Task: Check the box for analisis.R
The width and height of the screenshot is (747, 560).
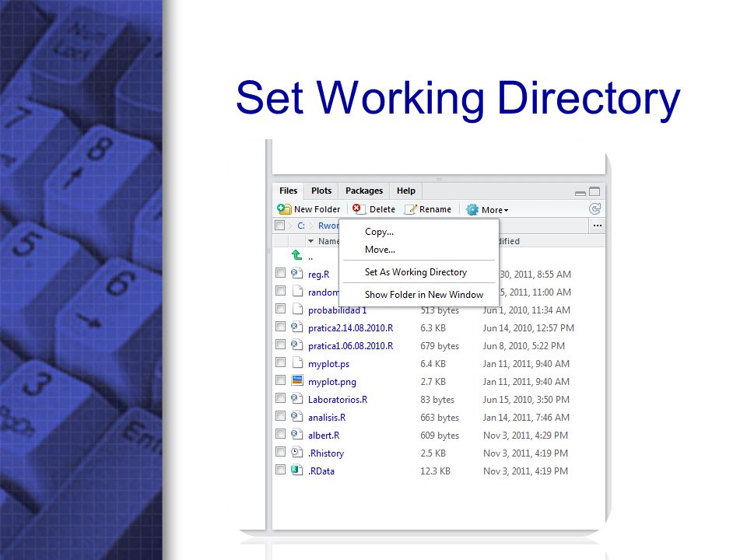Action: click(281, 416)
